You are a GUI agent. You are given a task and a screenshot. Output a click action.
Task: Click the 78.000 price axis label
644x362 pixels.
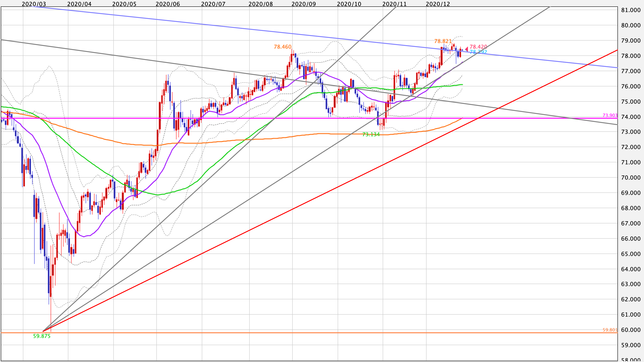(631, 56)
